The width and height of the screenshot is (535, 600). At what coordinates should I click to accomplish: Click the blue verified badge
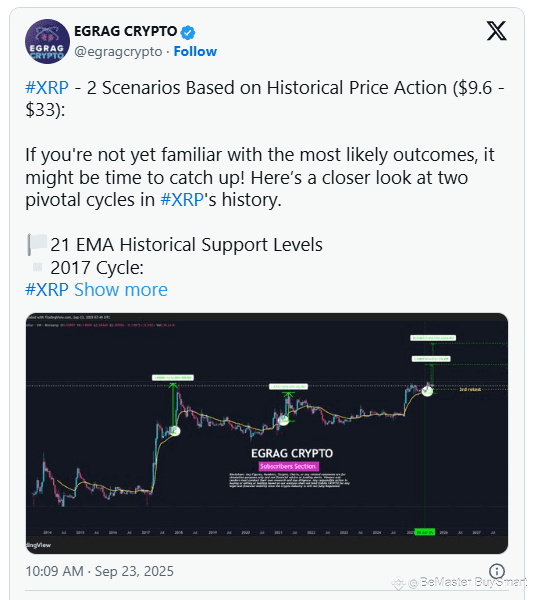(x=188, y=32)
